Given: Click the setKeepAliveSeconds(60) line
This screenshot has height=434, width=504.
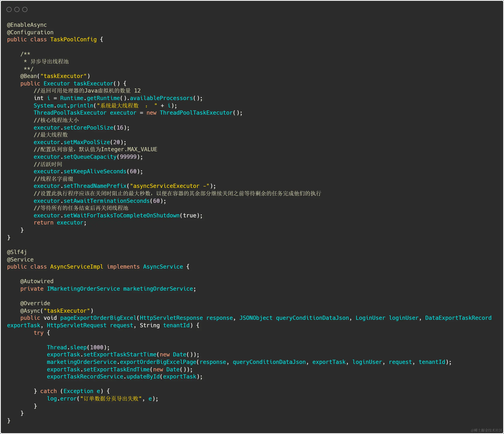Looking at the screenshot, I should click(x=88, y=171).
